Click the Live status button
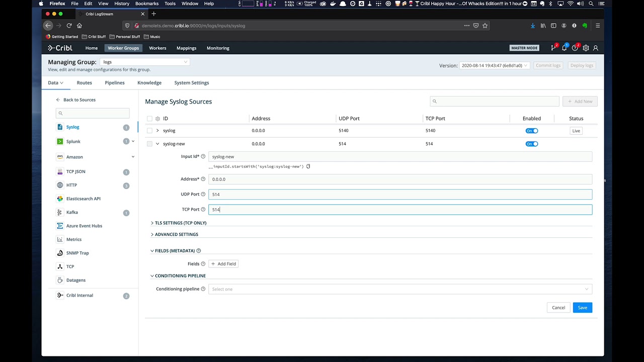644x362 pixels. click(x=576, y=131)
